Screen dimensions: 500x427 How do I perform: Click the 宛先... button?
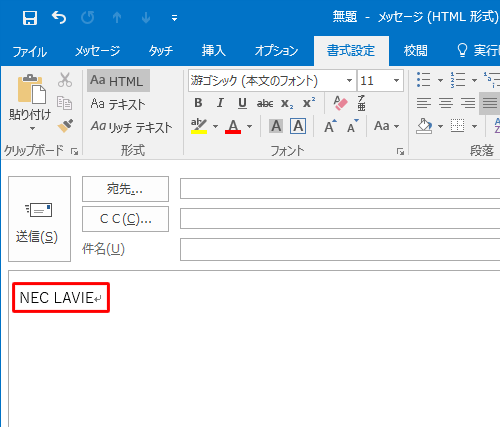(125, 189)
